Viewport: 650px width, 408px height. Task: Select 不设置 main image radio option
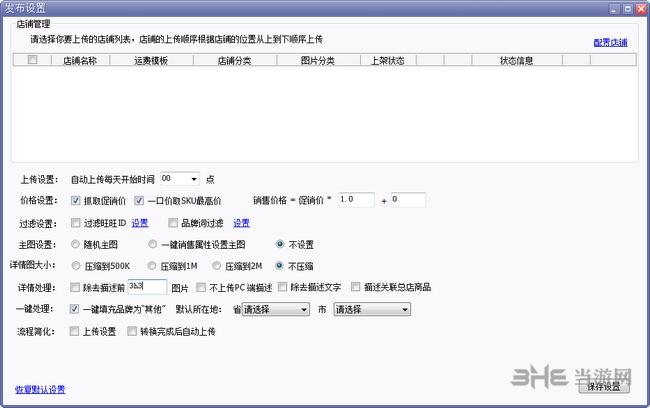pyautogui.click(x=280, y=244)
